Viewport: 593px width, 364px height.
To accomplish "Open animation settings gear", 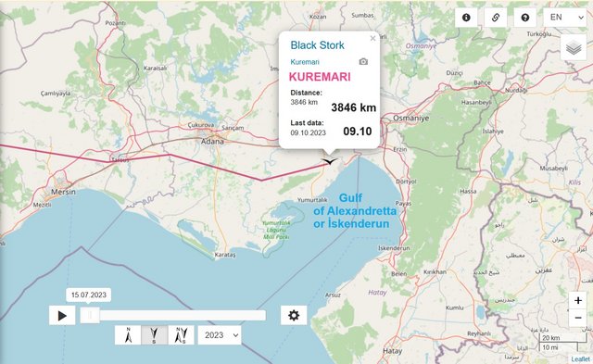I will click(294, 316).
